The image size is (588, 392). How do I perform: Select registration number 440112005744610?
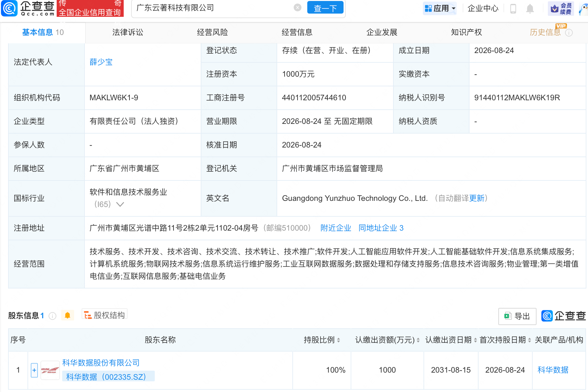pos(314,98)
